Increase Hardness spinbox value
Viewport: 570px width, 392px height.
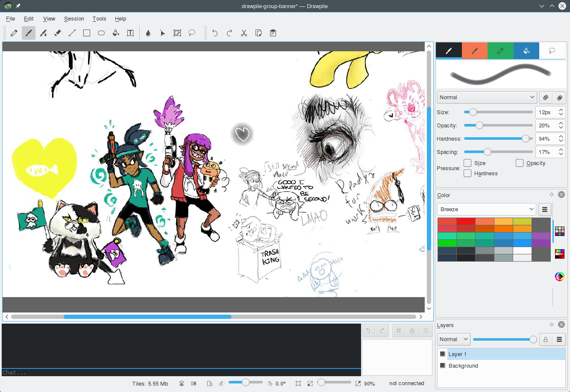pos(561,136)
